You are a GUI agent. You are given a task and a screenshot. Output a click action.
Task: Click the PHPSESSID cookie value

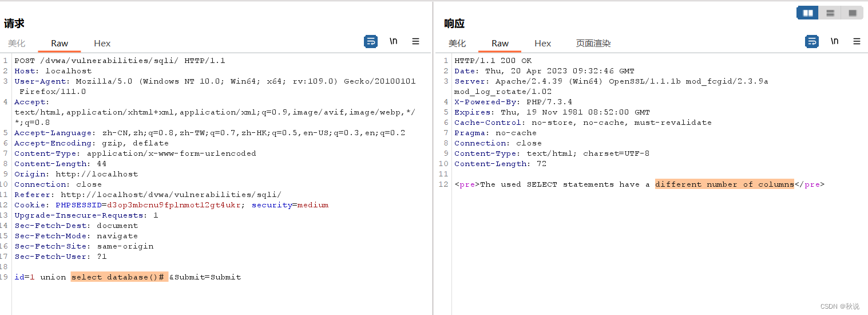pos(175,205)
